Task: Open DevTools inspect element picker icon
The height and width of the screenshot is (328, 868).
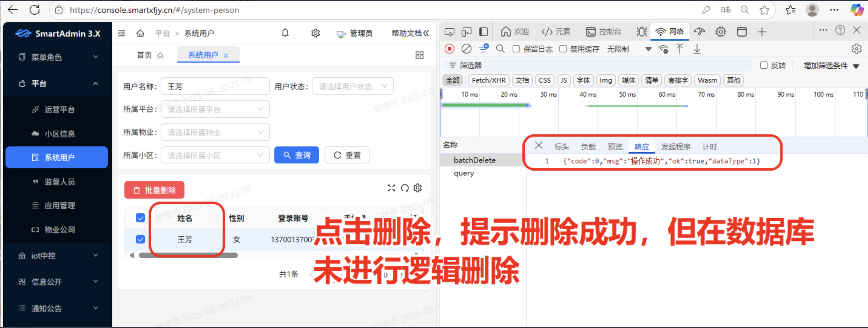Action: [x=449, y=32]
